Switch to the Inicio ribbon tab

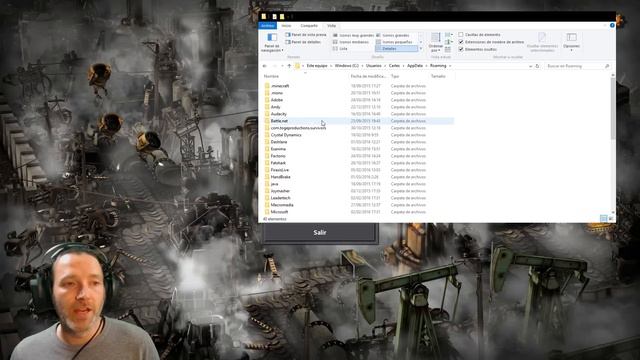point(286,26)
